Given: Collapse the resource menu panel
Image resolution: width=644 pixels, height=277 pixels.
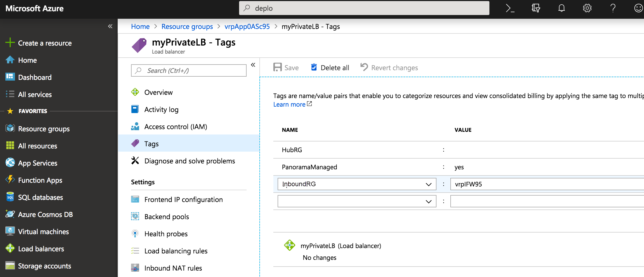Looking at the screenshot, I should pos(253,65).
